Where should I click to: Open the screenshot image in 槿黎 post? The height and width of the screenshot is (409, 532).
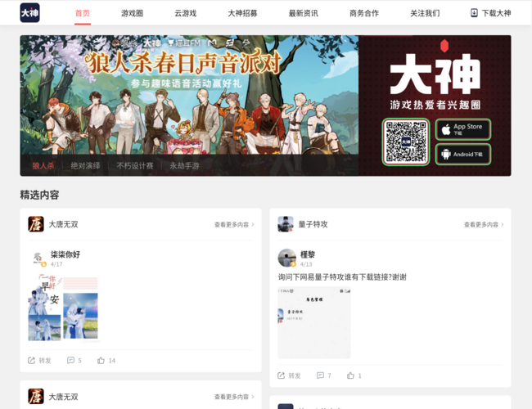(314, 322)
